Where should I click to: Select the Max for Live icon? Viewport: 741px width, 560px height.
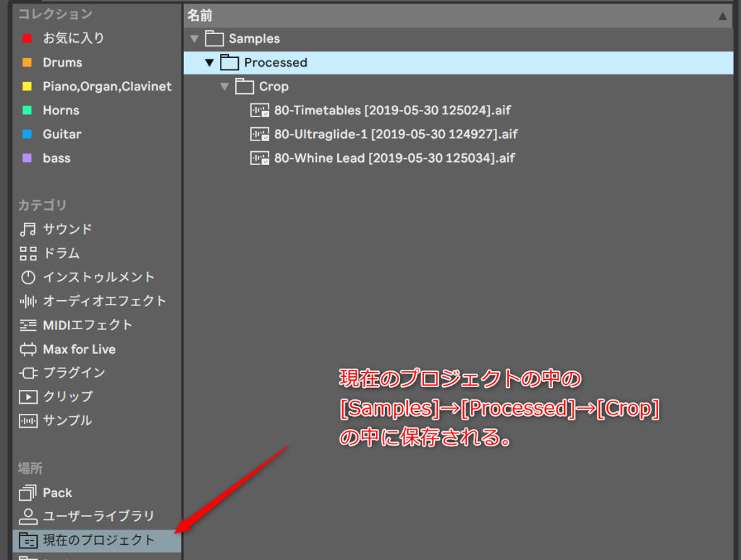click(28, 349)
